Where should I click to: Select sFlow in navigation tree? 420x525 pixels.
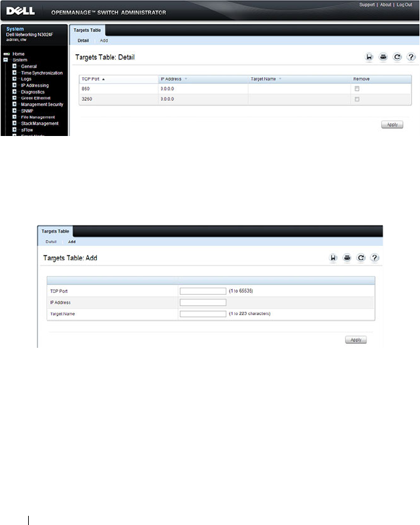[x=27, y=129]
